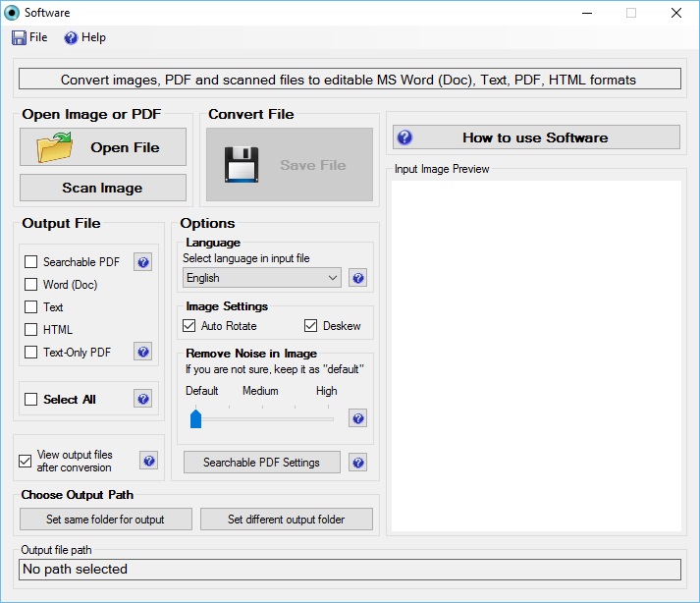Toggle the Select All checkbox

tap(30, 400)
